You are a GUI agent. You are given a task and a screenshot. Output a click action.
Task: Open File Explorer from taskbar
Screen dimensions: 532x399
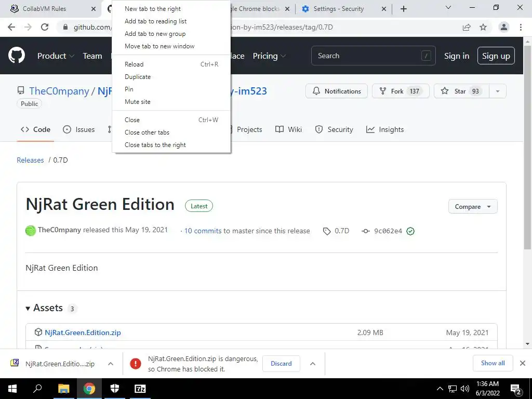63,389
